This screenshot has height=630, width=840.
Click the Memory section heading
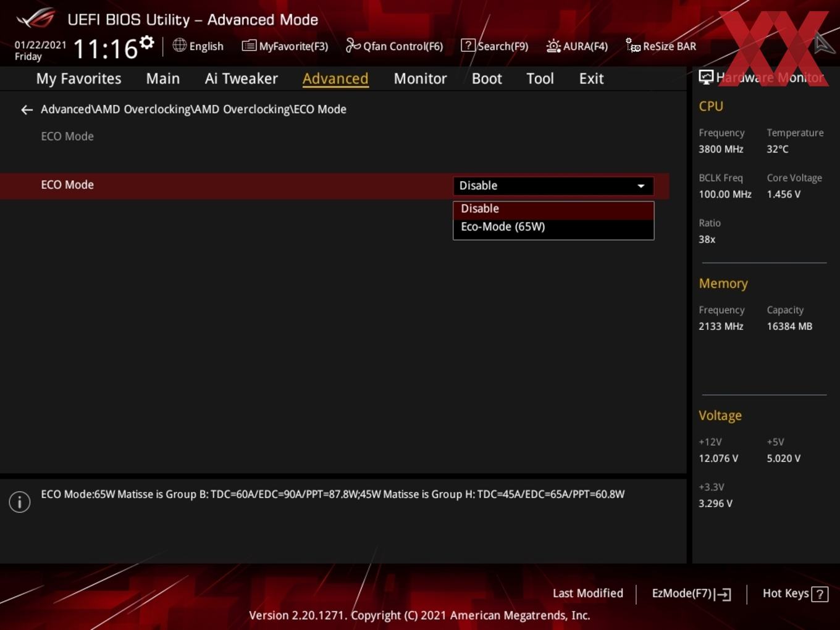[x=723, y=283]
